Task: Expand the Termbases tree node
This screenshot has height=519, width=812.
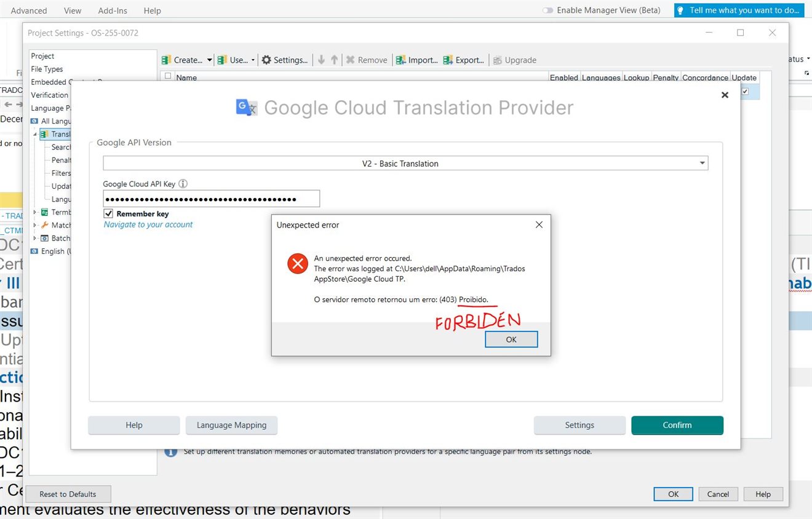Action: (x=34, y=212)
